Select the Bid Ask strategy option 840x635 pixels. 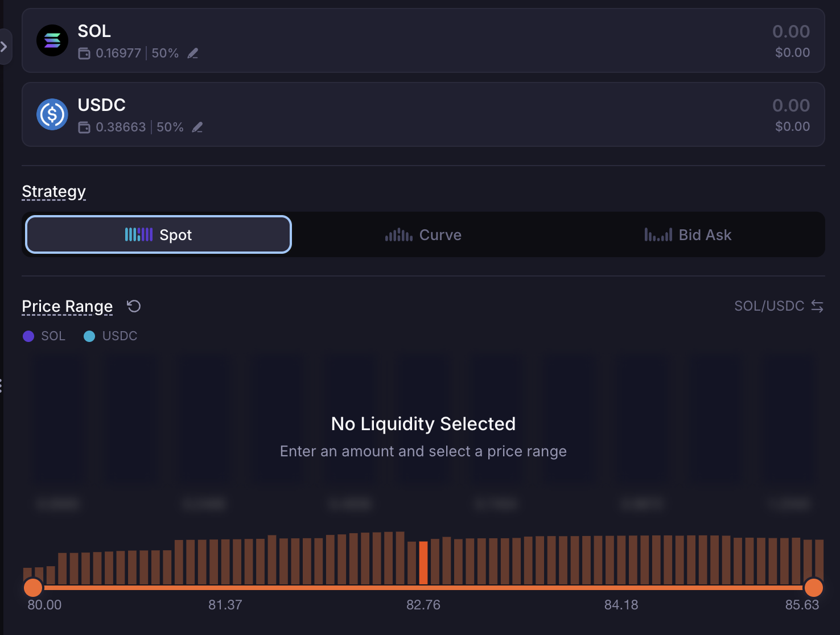pyautogui.click(x=688, y=234)
